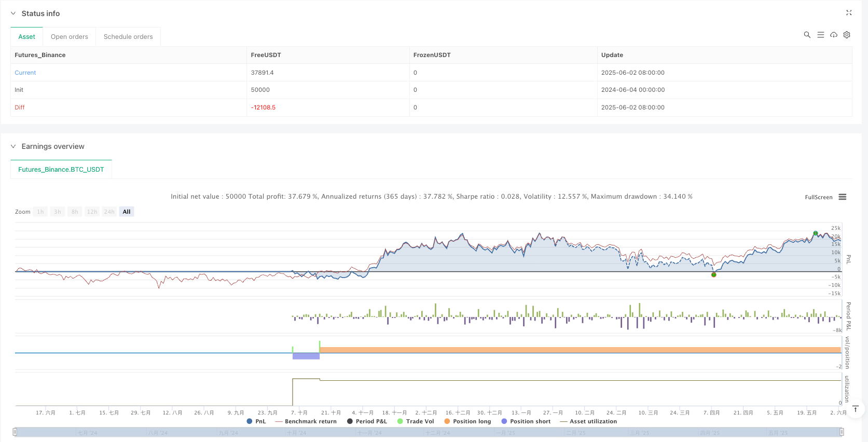Select the Futures_Binance.BTC_USDT tab
The height and width of the screenshot is (442, 868).
[x=61, y=170]
